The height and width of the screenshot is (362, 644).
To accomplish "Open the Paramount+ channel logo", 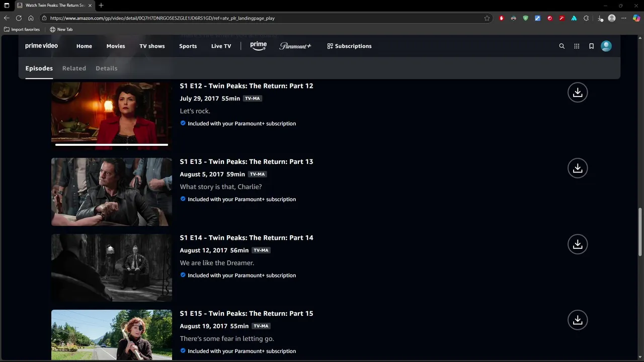I will [295, 46].
